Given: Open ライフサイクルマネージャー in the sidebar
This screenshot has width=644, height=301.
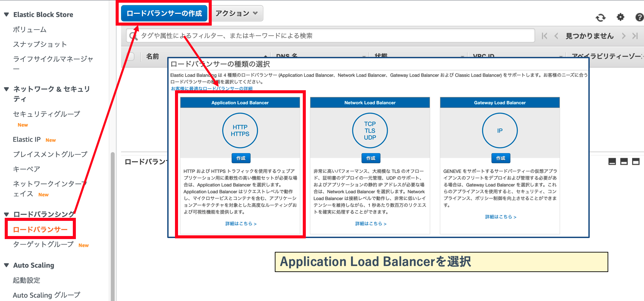Looking at the screenshot, I should click(x=53, y=63).
